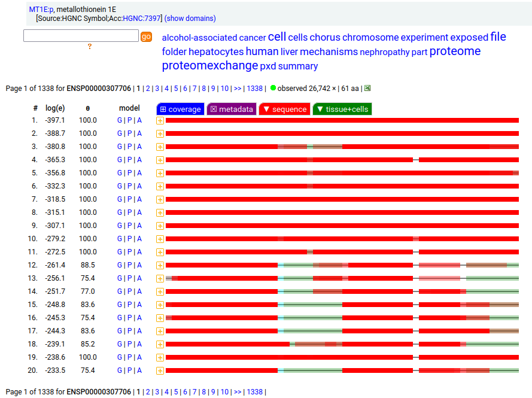Viewport: 532px width, 398px height.
Task: Click row 1 red coverage bar
Action: click(342, 120)
